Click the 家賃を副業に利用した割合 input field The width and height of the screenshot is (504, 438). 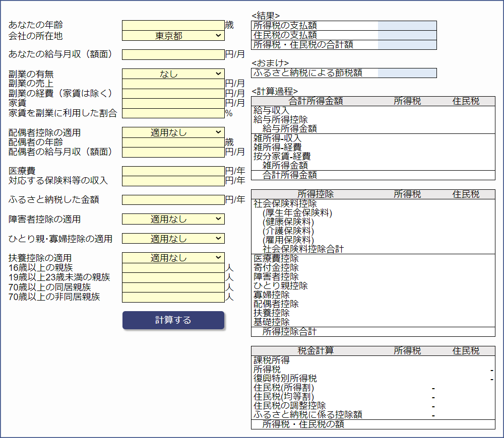pyautogui.click(x=173, y=113)
